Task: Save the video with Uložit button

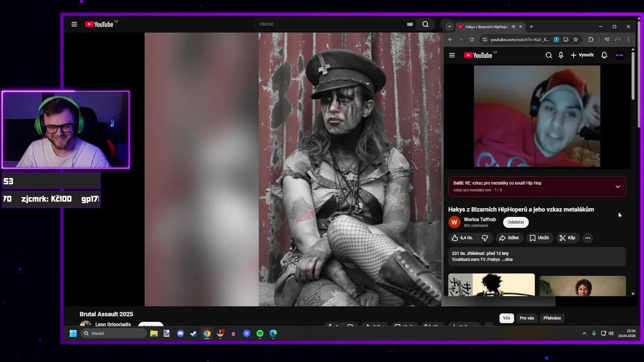Action: point(539,238)
